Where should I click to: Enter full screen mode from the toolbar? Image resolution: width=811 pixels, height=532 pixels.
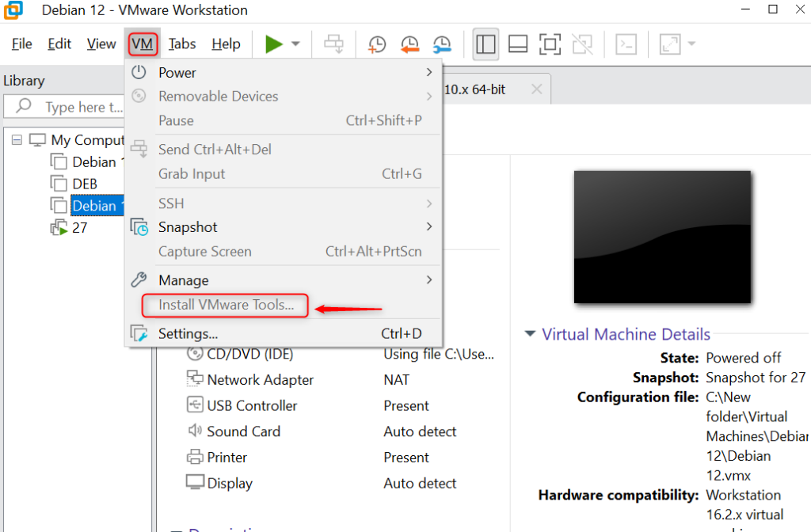(x=550, y=44)
